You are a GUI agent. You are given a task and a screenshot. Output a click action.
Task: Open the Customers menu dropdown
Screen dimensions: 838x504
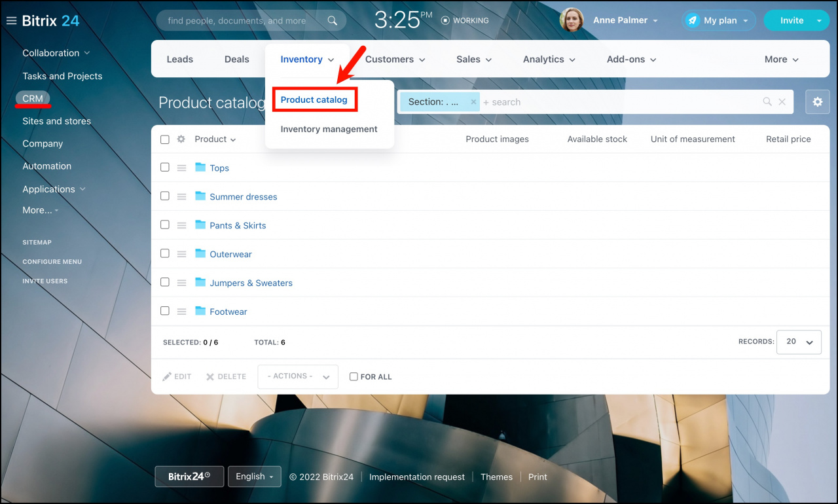[395, 60]
